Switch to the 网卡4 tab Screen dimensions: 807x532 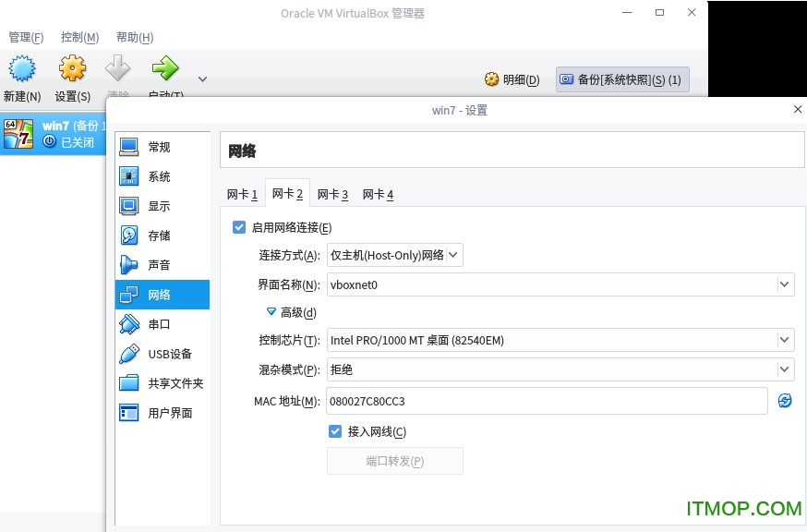tap(379, 194)
